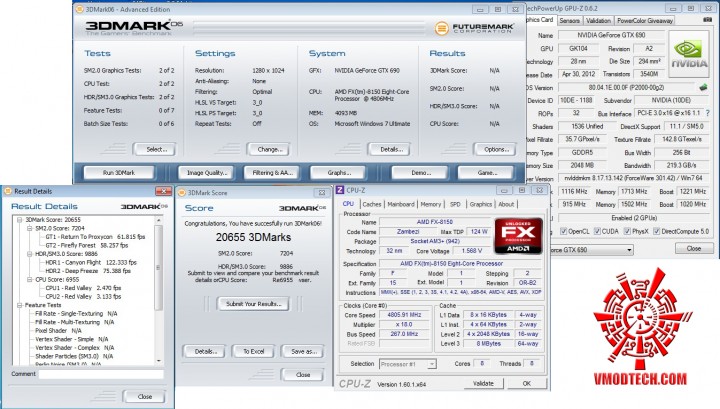Toggle the OpenCL checkbox in GPU-Z
Screen dimensions: 720x409
563,231
